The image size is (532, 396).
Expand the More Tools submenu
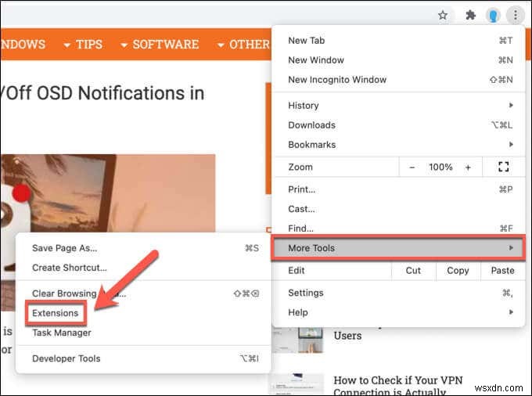[399, 248]
